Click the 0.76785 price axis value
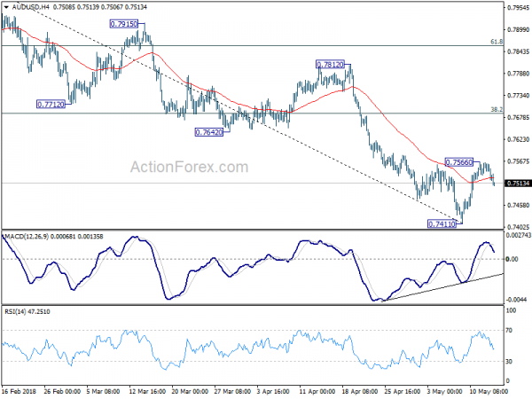This screenshot has width=532, height=399. pyautogui.click(x=518, y=118)
